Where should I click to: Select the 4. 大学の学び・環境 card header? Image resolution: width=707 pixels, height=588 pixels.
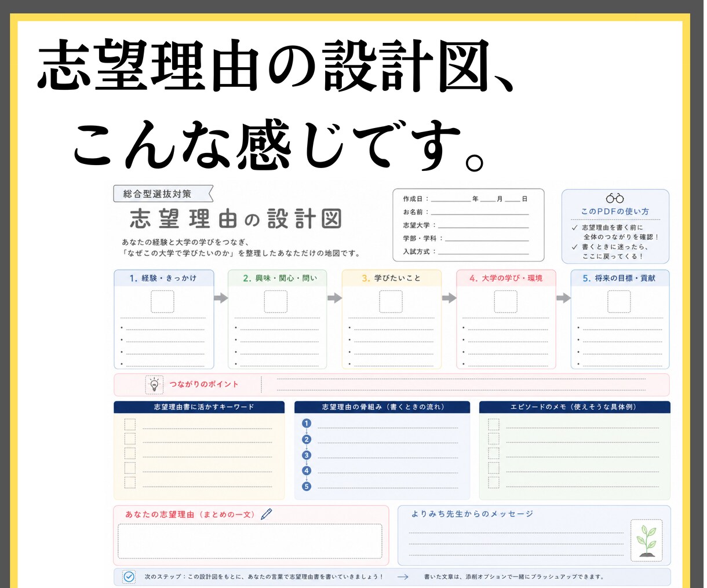click(x=506, y=278)
